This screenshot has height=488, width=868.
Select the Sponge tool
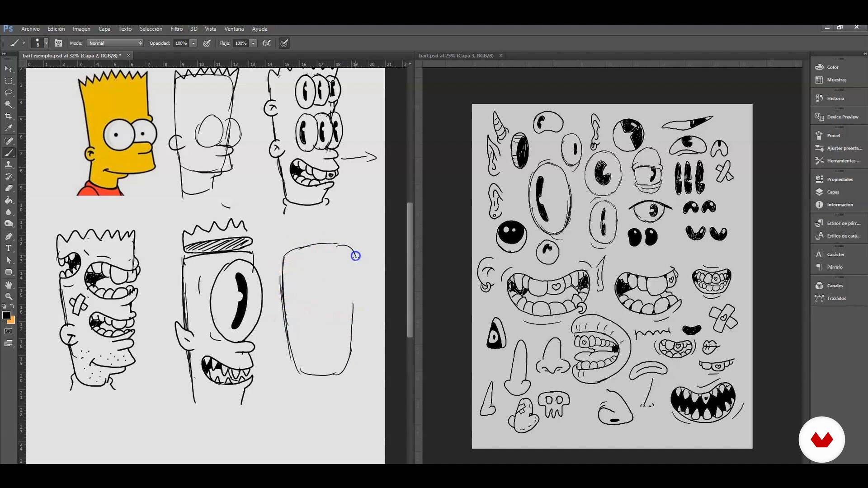[x=9, y=223]
